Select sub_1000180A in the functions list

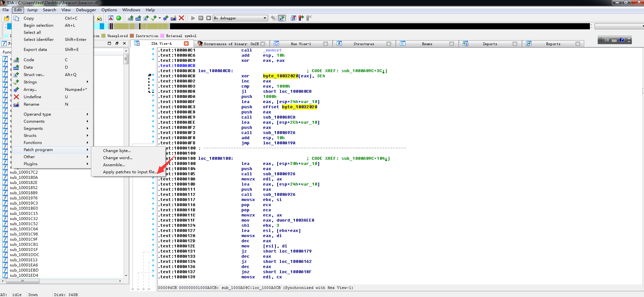(x=24, y=177)
